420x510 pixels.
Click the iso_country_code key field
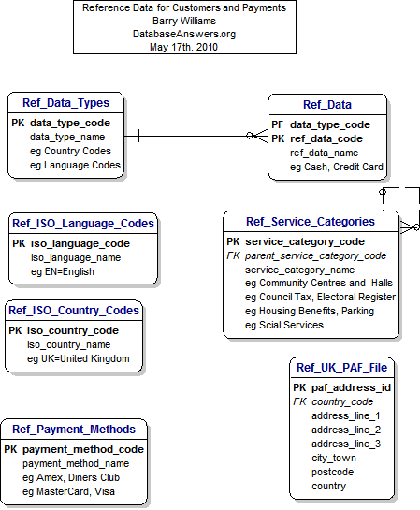click(73, 330)
